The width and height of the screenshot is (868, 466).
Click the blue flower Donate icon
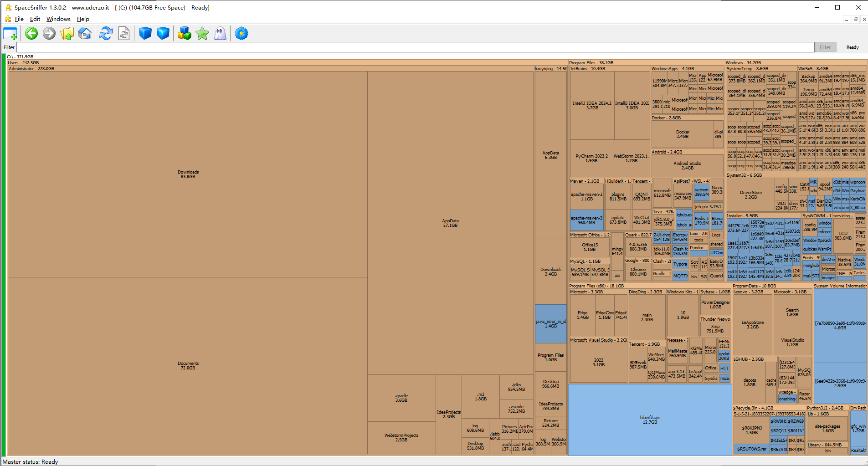(x=241, y=34)
